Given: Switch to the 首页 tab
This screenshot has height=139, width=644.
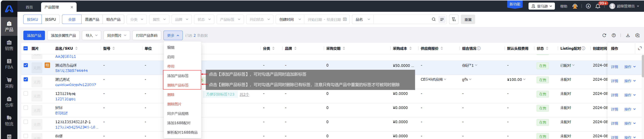Looking at the screenshot, I should point(29,7).
